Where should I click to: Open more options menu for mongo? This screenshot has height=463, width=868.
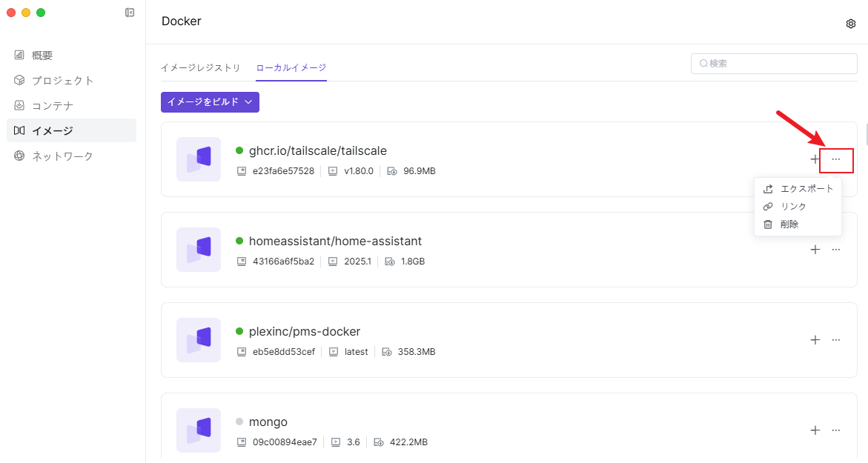click(x=836, y=430)
